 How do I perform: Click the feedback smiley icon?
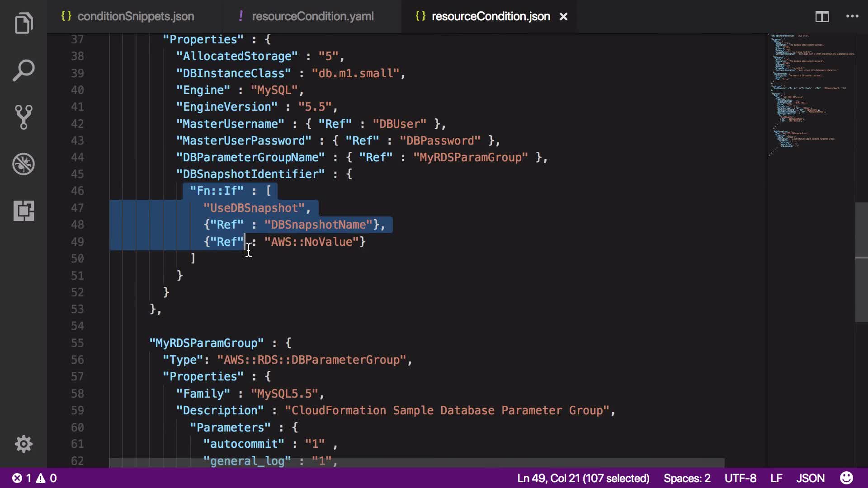click(846, 478)
